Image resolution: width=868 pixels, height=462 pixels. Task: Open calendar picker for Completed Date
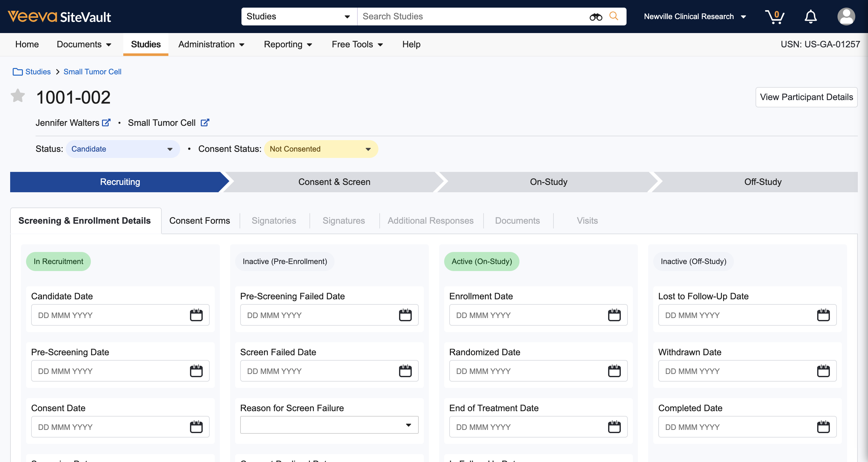823,427
